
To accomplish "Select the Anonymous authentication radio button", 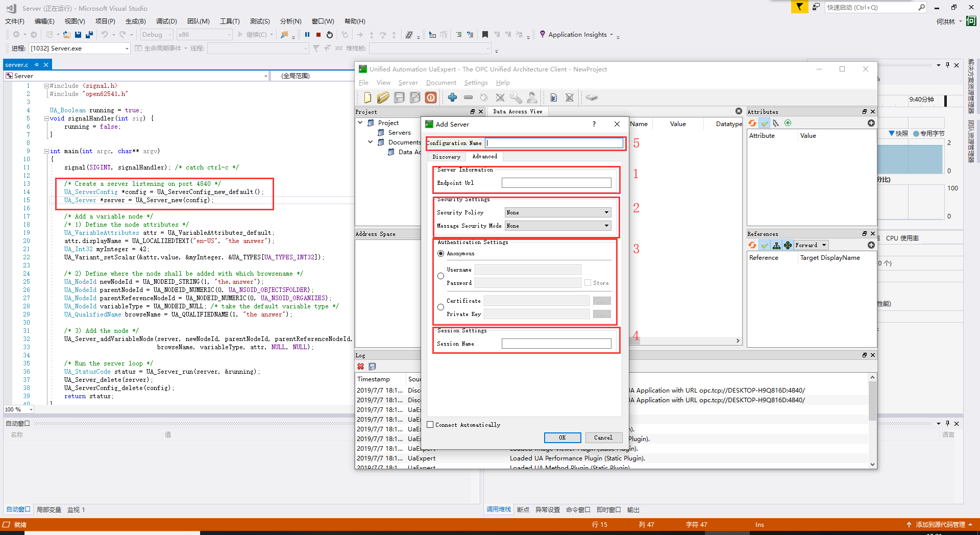I will 441,254.
